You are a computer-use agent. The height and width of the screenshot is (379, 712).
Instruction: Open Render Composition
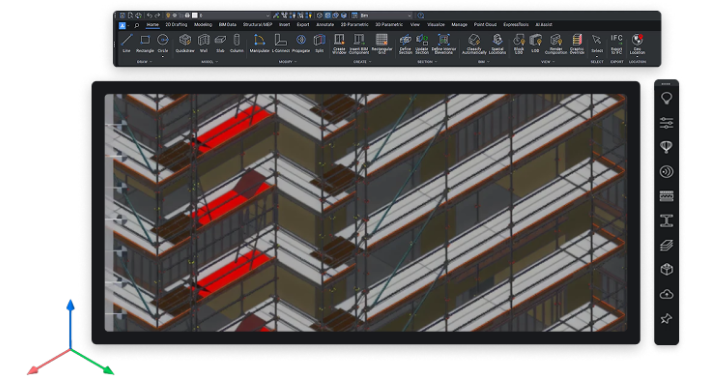click(556, 44)
